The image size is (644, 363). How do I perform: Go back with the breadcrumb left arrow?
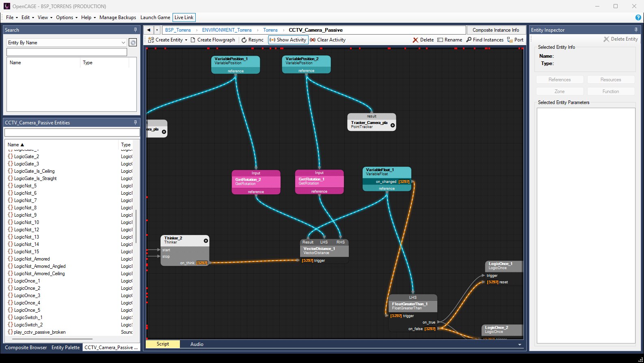tap(149, 30)
